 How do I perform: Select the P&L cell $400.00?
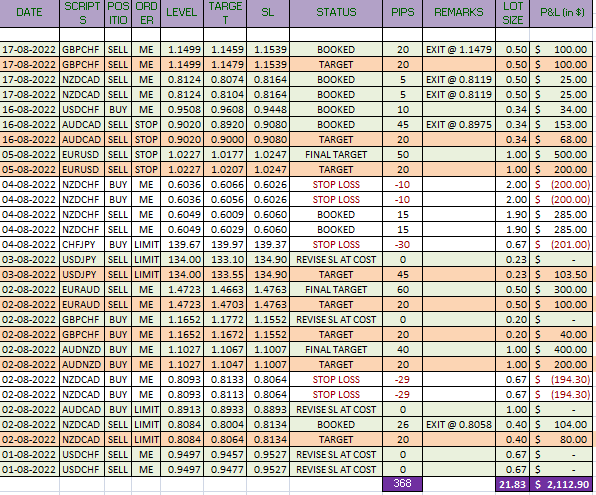tap(561, 350)
